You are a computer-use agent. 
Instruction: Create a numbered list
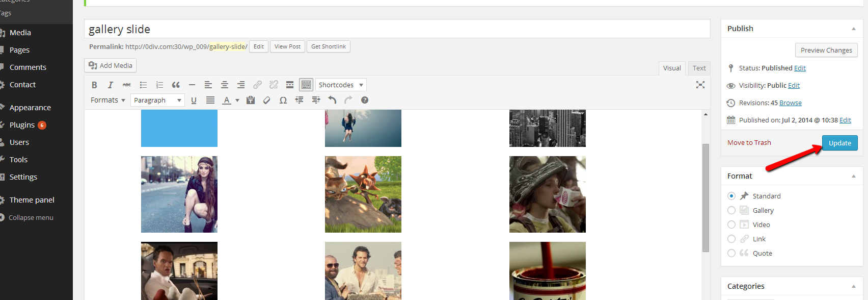[x=159, y=85]
